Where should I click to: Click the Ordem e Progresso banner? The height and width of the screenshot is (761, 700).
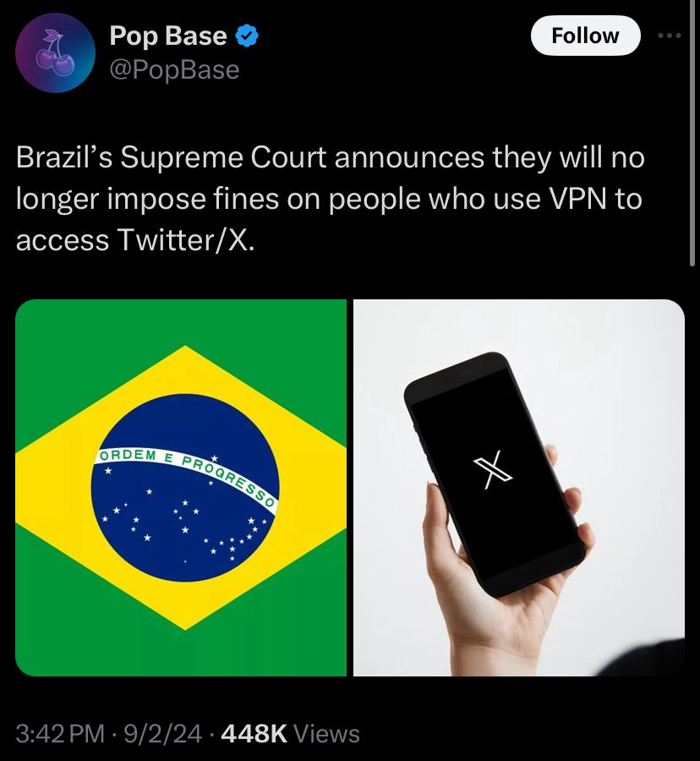coord(186,477)
